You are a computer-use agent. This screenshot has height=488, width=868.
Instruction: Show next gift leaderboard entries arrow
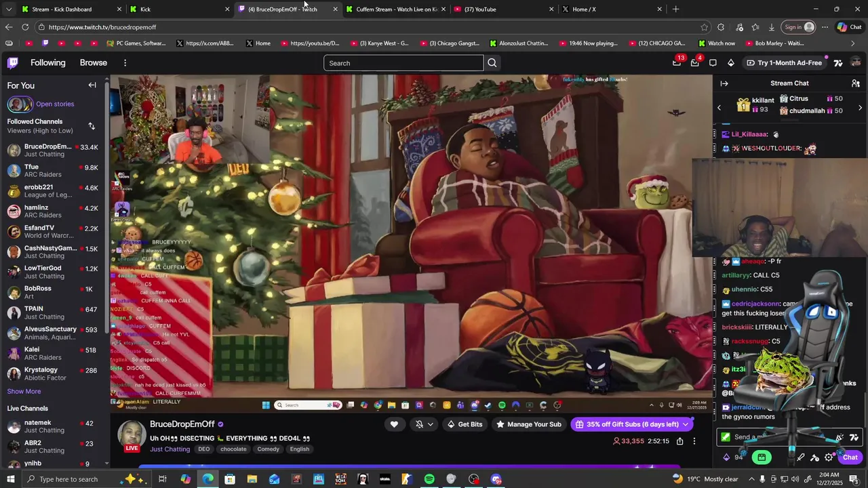pyautogui.click(x=860, y=108)
